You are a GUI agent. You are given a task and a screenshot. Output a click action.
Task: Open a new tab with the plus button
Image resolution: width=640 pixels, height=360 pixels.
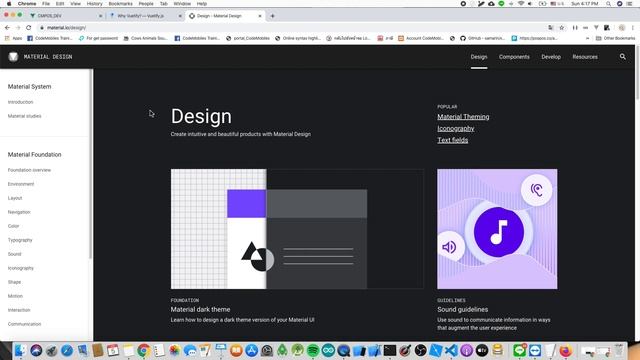272,16
